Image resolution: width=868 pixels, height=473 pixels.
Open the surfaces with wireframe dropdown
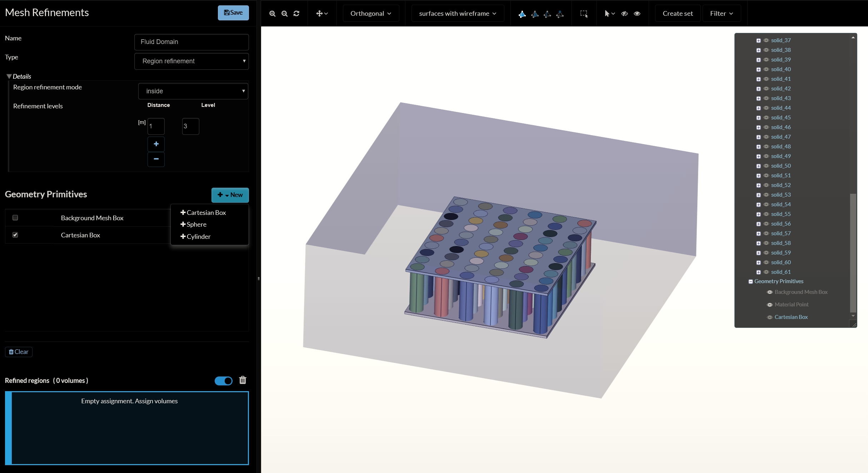click(457, 14)
